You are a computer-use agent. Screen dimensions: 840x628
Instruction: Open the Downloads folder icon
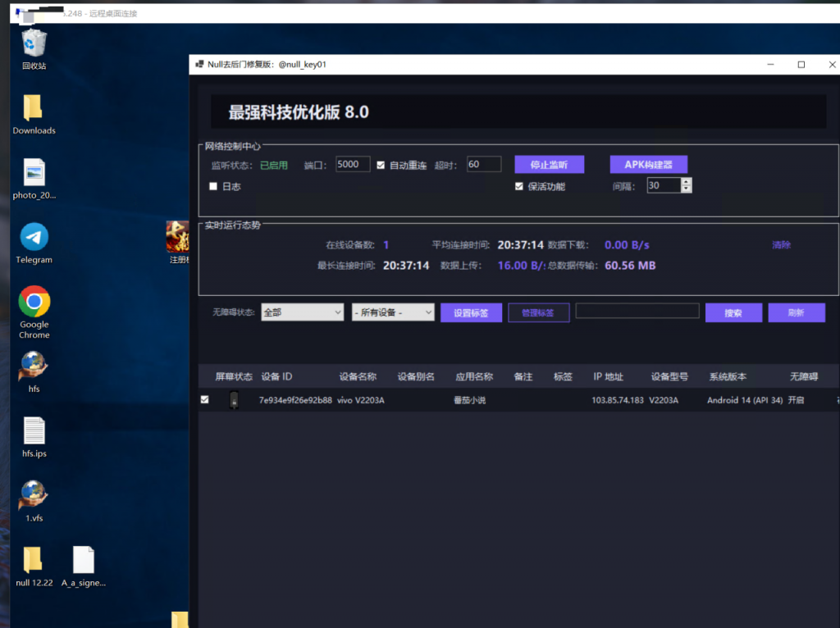click(x=34, y=107)
